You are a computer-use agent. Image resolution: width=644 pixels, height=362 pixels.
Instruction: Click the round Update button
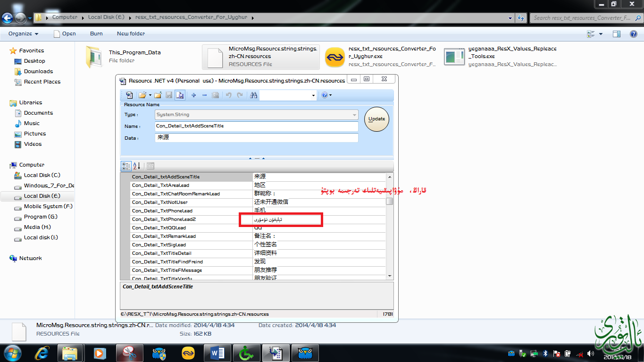[376, 119]
